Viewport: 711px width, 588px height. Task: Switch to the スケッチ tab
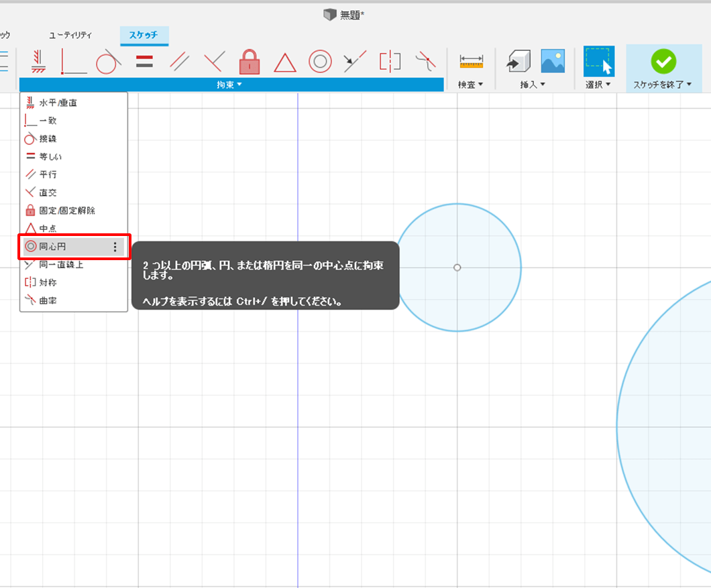(144, 35)
